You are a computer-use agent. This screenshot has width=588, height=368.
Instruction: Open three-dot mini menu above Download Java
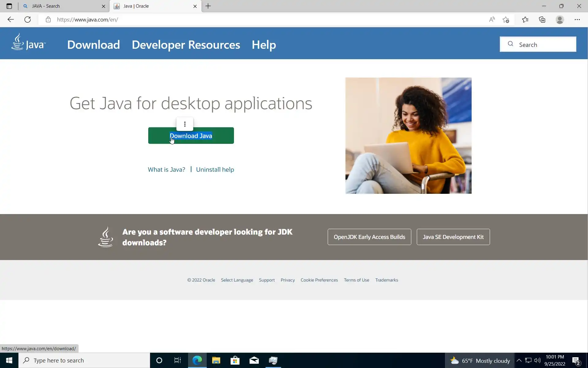coord(185,124)
